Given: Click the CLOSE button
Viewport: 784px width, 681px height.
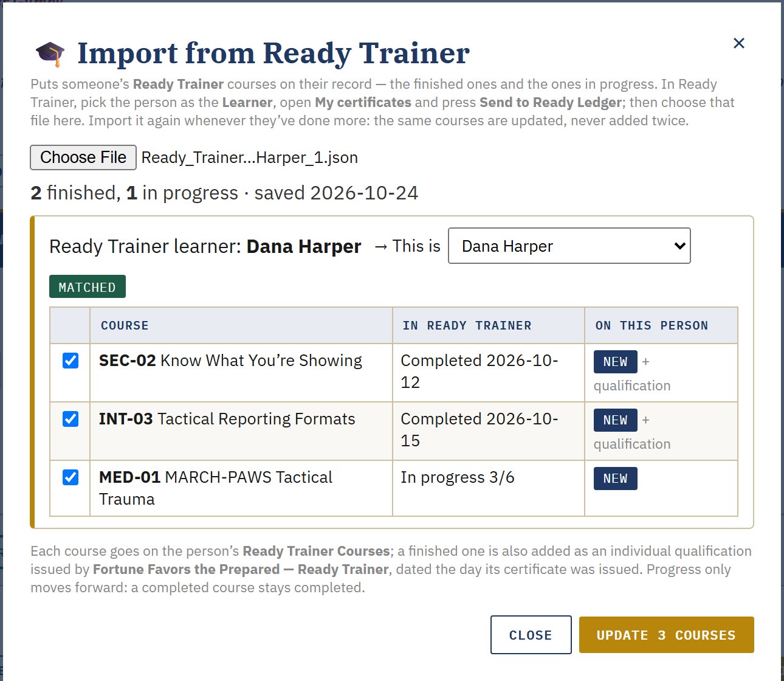Looking at the screenshot, I should click(x=531, y=635).
